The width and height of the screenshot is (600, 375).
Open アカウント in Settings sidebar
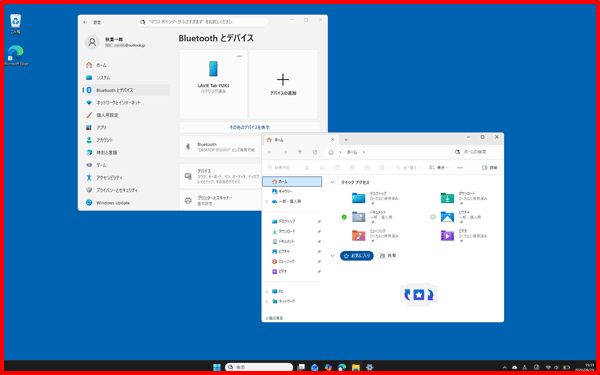[x=126, y=140]
